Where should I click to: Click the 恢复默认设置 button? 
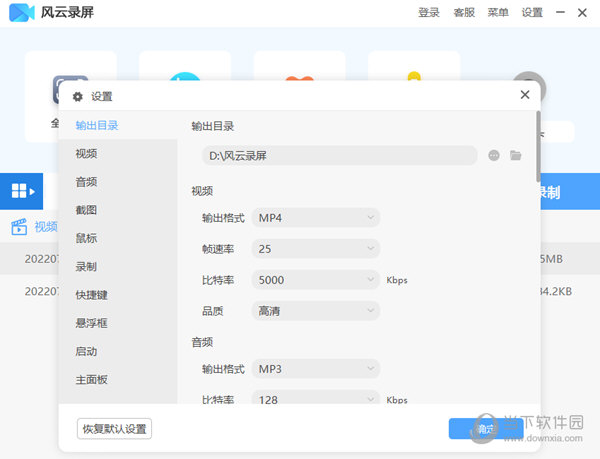click(x=114, y=429)
